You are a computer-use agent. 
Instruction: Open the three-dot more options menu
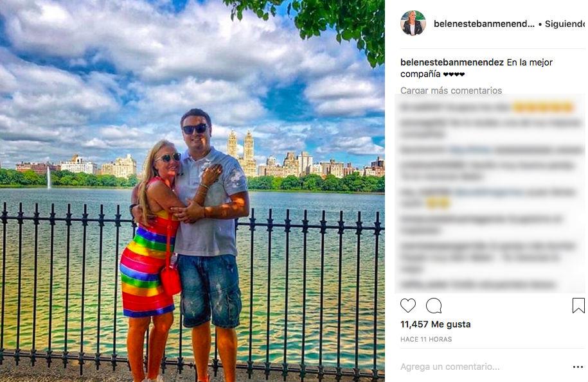[578, 367]
